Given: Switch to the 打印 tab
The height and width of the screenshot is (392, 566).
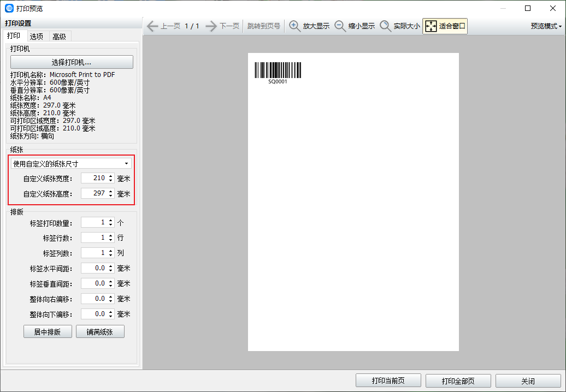Looking at the screenshot, I should 14,35.
